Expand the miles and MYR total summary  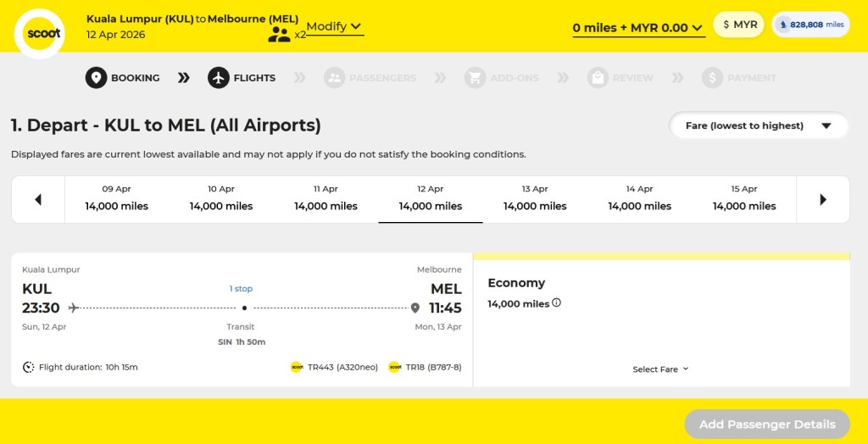637,28
